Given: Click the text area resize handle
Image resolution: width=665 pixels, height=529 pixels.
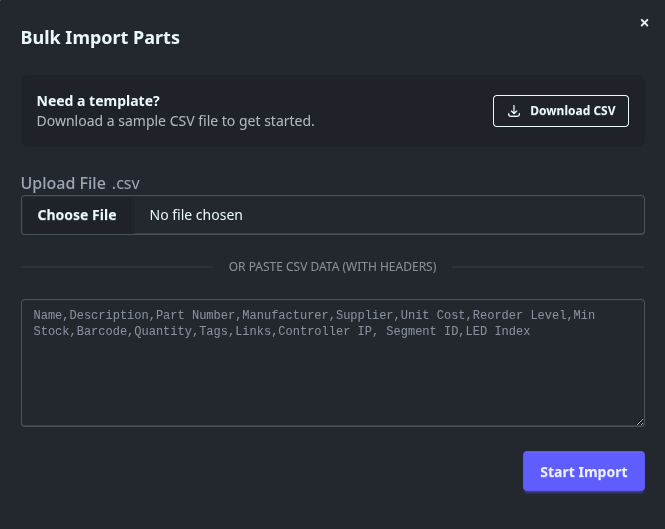Looking at the screenshot, I should click(639, 421).
